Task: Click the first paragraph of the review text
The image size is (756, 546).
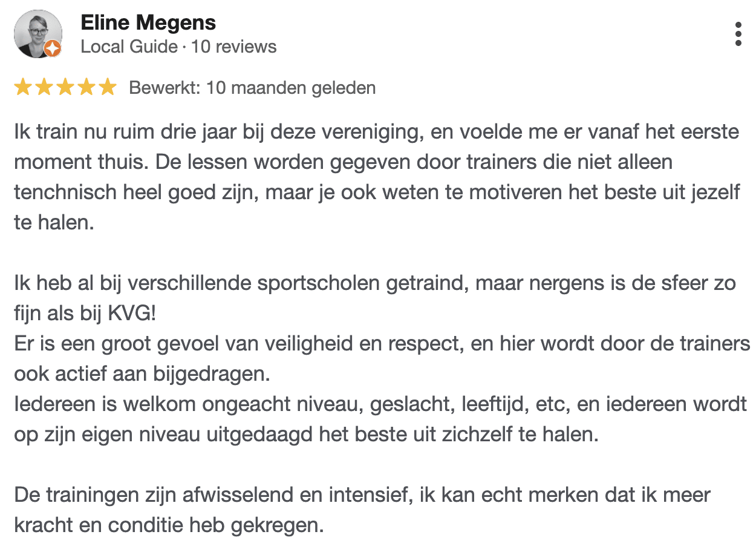Action: tap(375, 176)
